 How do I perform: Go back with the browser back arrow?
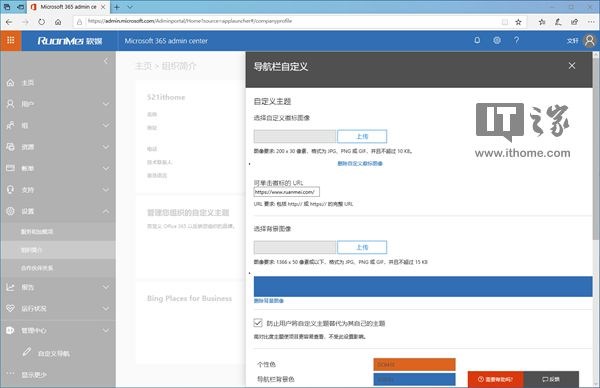tap(9, 22)
